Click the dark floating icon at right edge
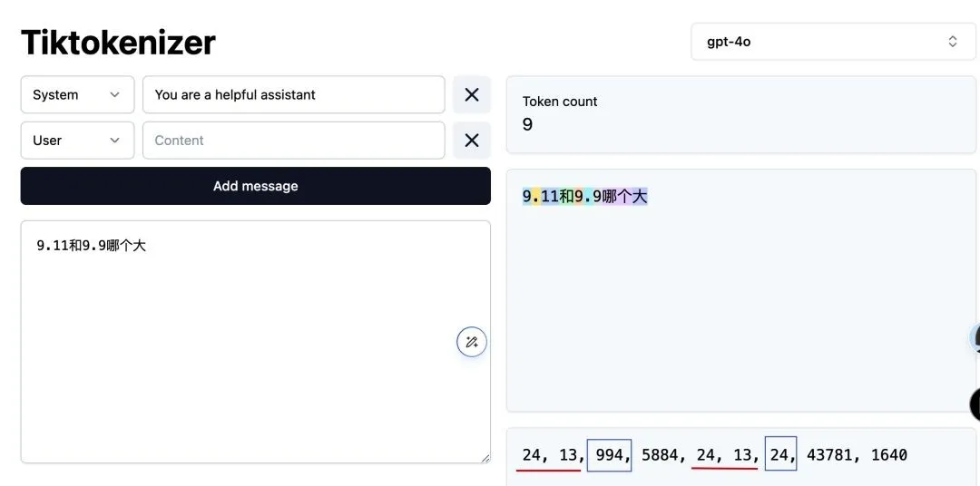The width and height of the screenshot is (980, 486). 975,404
